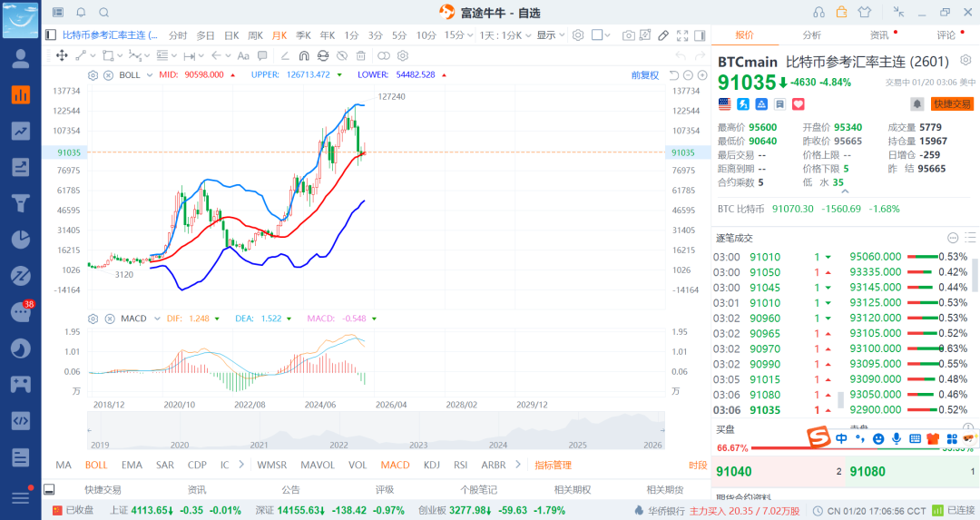Toggle the VOL indicator
This screenshot has height=520, width=980.
point(358,465)
